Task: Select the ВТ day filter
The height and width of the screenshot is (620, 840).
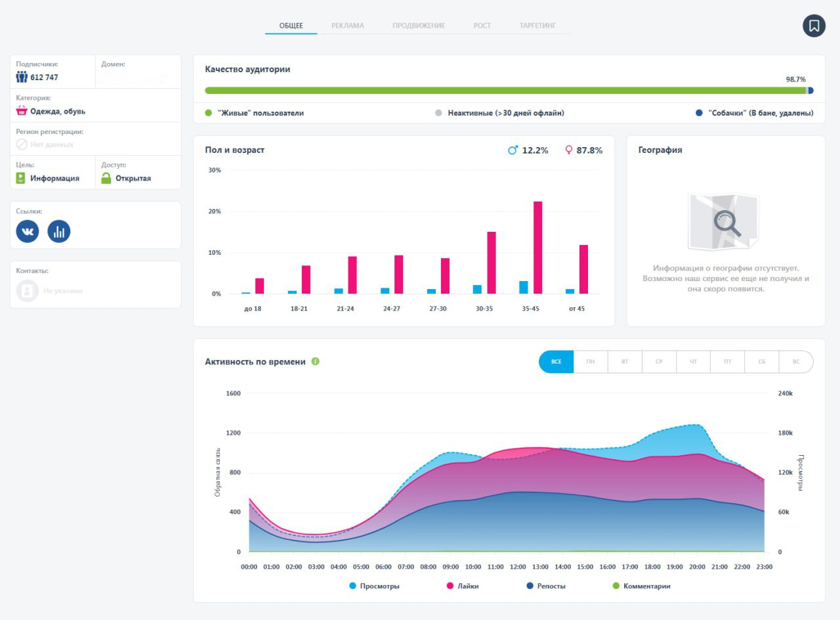Action: coord(625,362)
